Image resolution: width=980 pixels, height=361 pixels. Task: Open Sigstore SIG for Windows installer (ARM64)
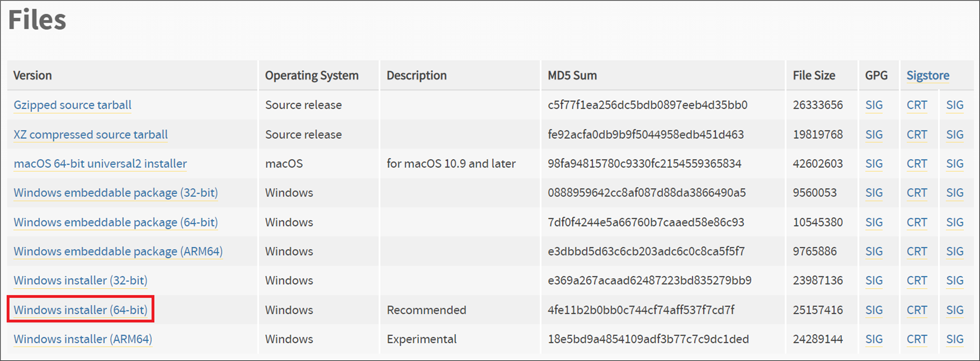[x=955, y=339]
